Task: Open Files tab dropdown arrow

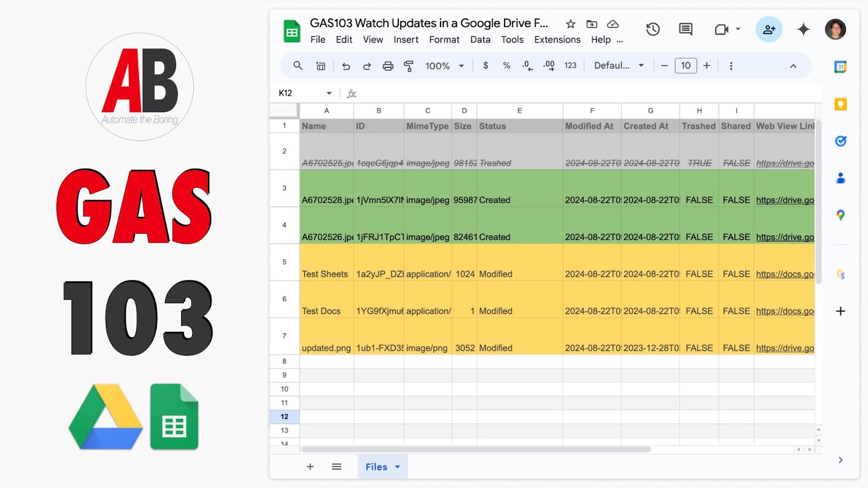Action: click(x=397, y=467)
